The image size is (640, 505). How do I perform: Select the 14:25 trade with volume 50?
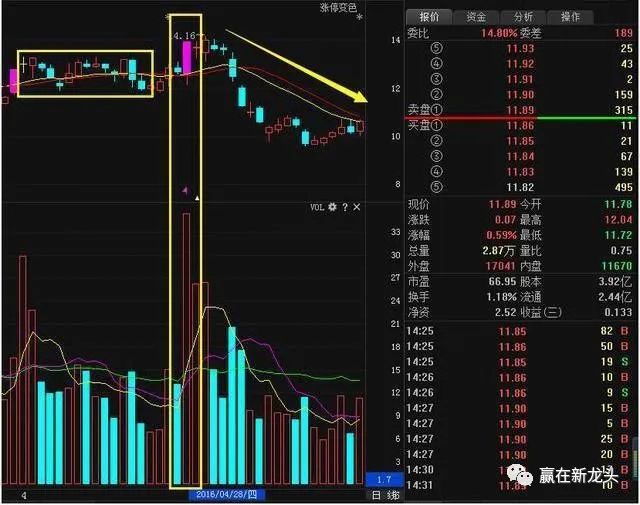(518, 347)
